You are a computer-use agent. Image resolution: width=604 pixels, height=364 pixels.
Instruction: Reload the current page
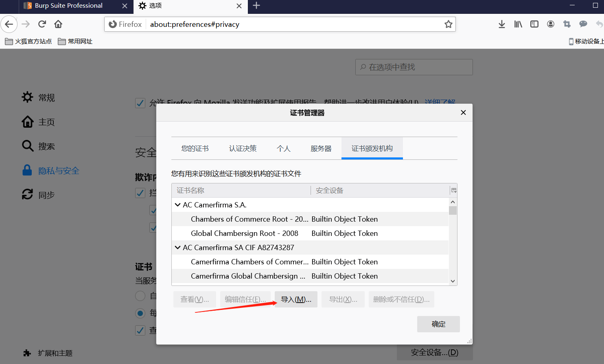[42, 24]
